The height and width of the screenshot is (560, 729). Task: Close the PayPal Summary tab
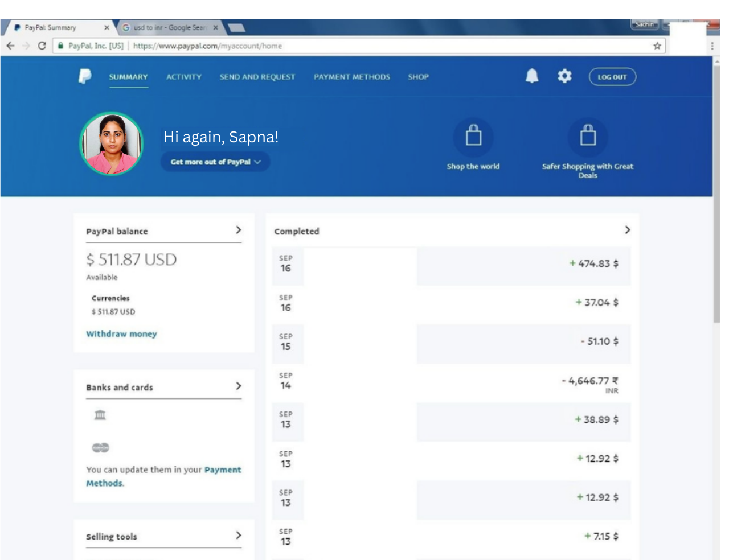[107, 27]
